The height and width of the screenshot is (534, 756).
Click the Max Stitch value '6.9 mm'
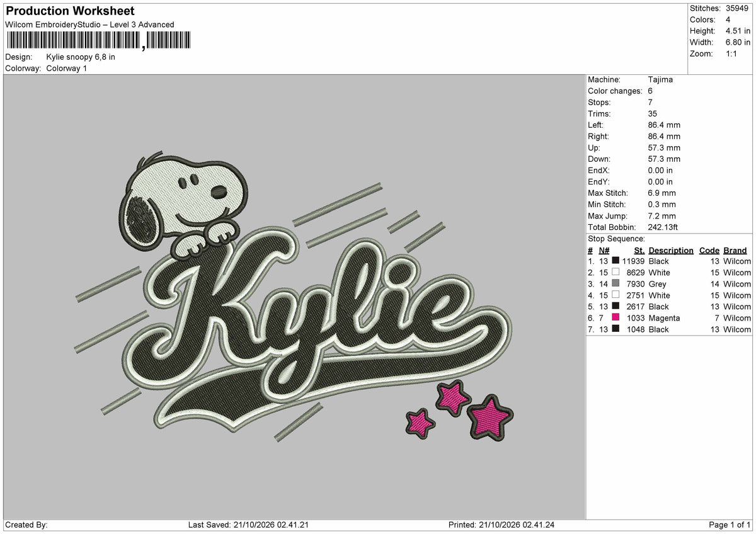click(x=661, y=193)
